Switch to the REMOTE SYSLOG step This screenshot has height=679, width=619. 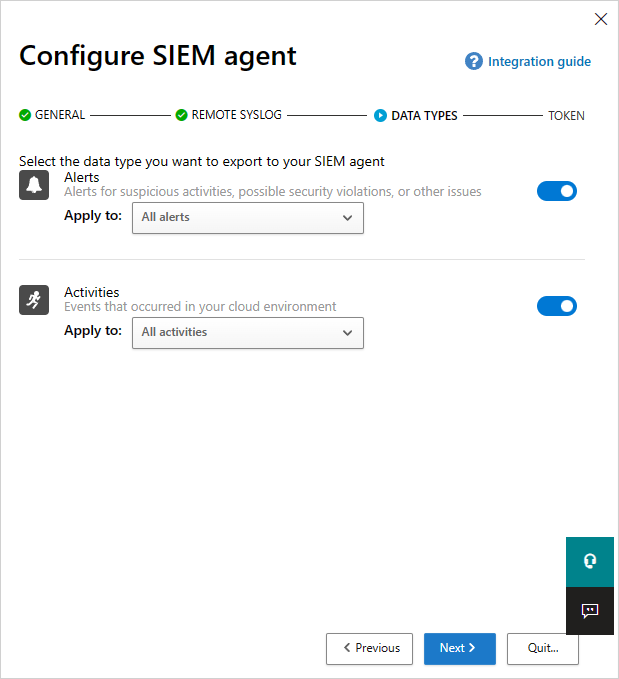(x=239, y=115)
